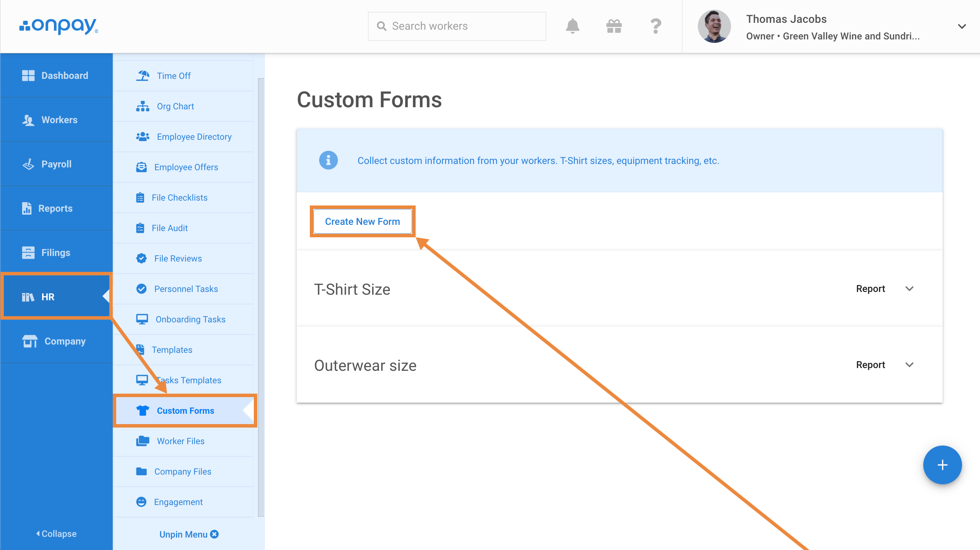Viewport: 980px width, 550px height.
Task: Click the Personnel Tasks checkmark icon
Action: 141,289
